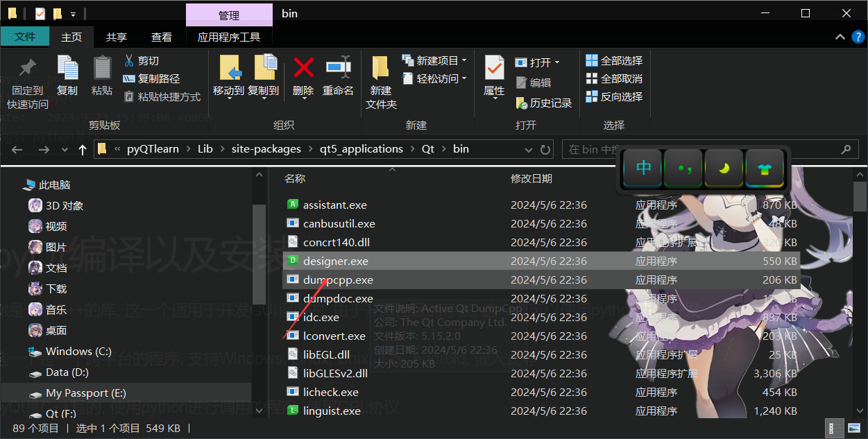Screen dimensions: 868x439
Task: Click the Manage (管理) contextual tab
Action: 229,15
